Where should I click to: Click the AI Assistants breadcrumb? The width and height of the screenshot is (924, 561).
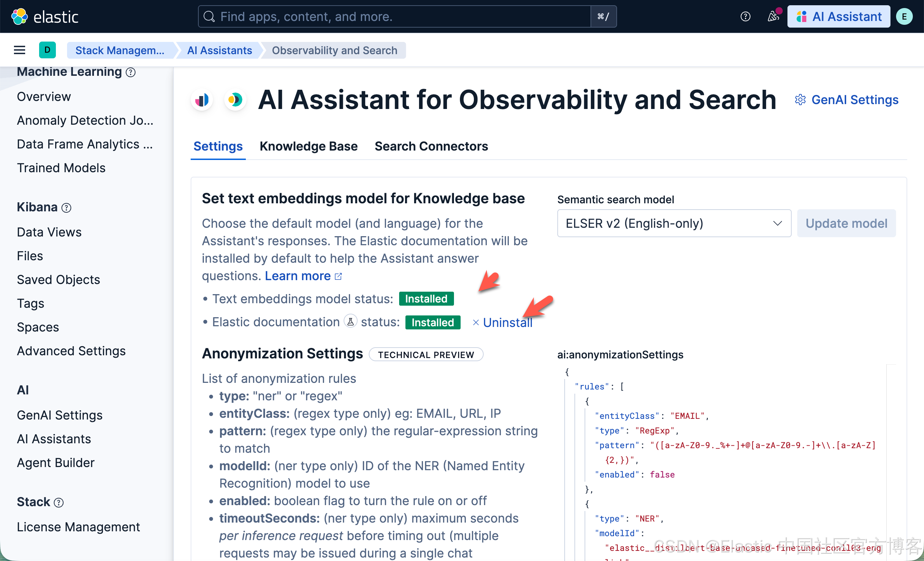219,50
